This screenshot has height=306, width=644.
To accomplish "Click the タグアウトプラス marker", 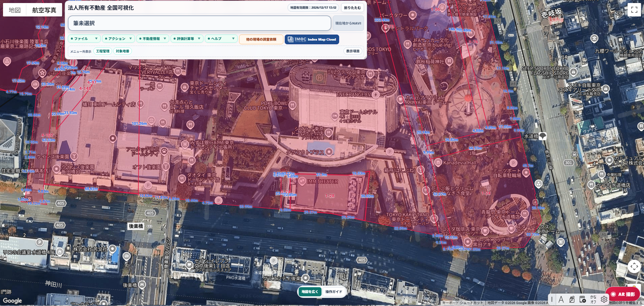I will tap(329, 152).
